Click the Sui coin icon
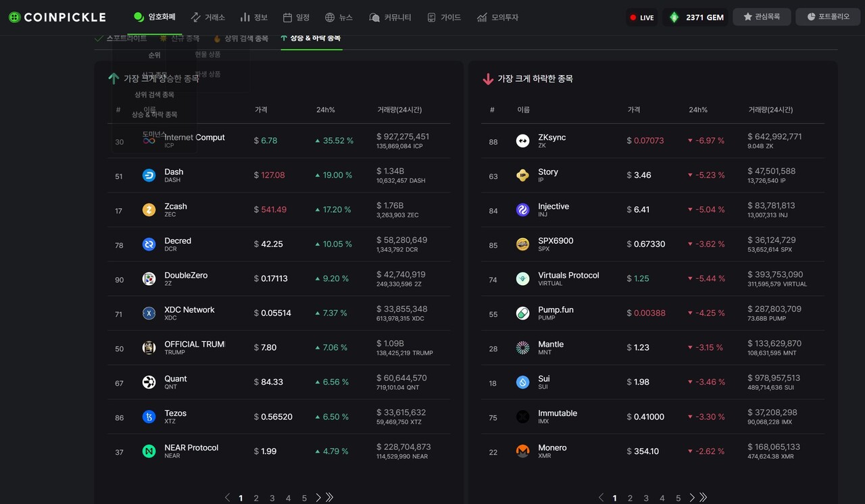The width and height of the screenshot is (865, 504). click(x=522, y=382)
